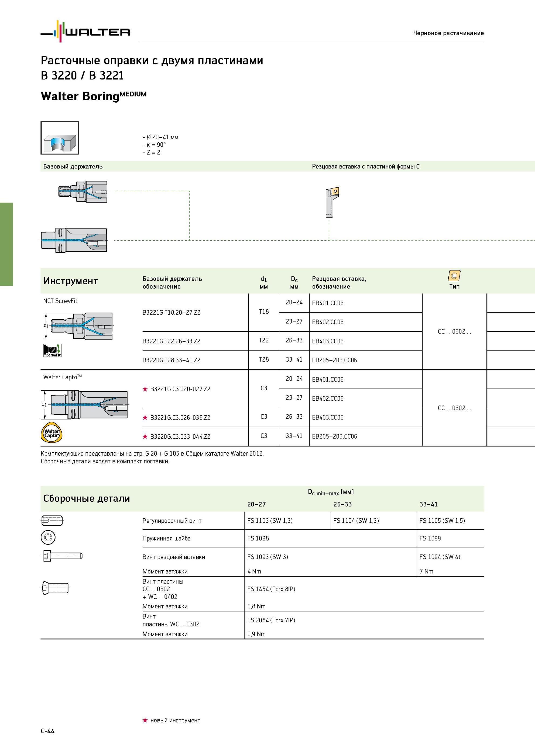
Task: Select the heading Расточные оправки с двумя пластинами
Action: 152,61
